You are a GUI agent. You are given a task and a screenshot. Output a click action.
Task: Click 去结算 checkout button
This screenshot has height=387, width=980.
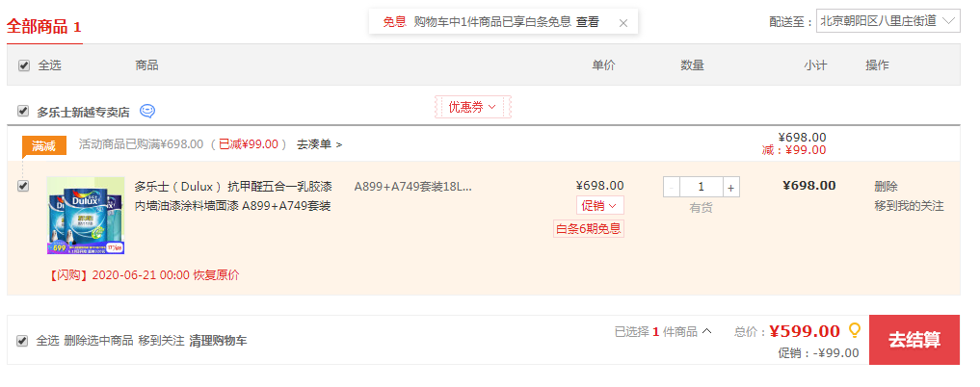coord(914,340)
